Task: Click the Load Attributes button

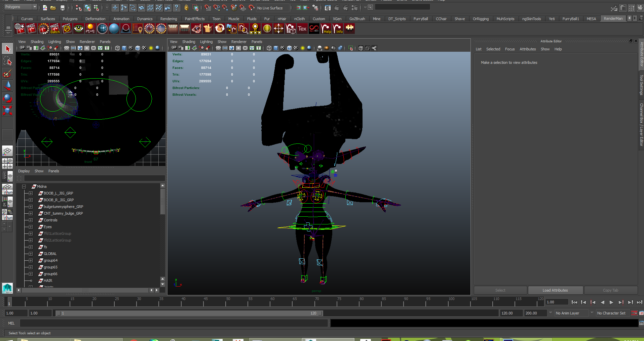Action: click(x=555, y=290)
